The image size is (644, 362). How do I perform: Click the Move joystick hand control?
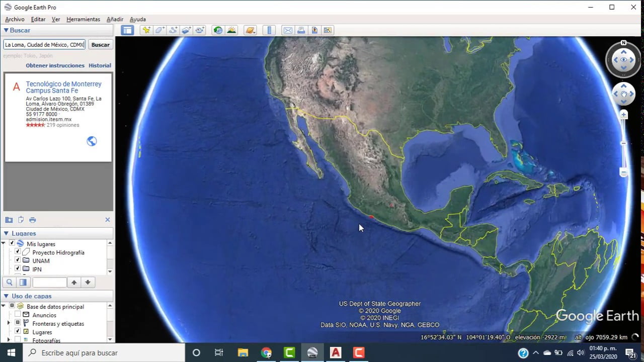[x=623, y=94]
